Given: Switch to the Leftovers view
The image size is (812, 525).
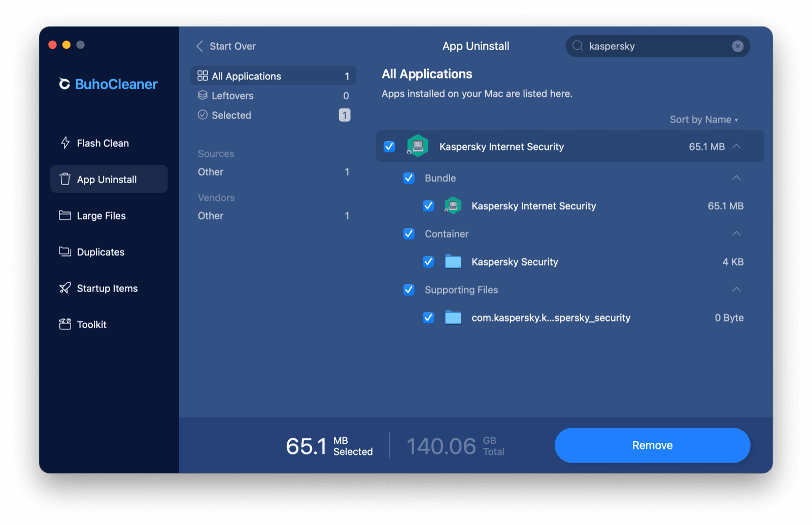Looking at the screenshot, I should pyautogui.click(x=232, y=95).
